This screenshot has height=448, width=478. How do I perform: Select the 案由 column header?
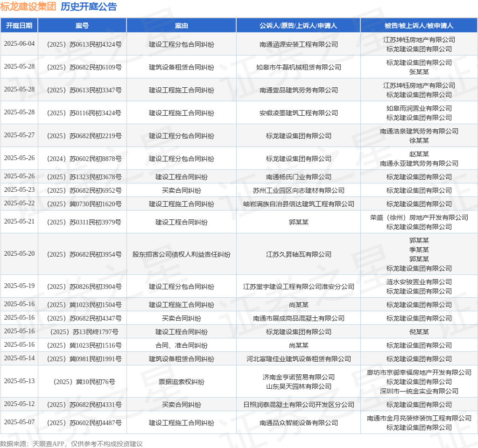182,26
